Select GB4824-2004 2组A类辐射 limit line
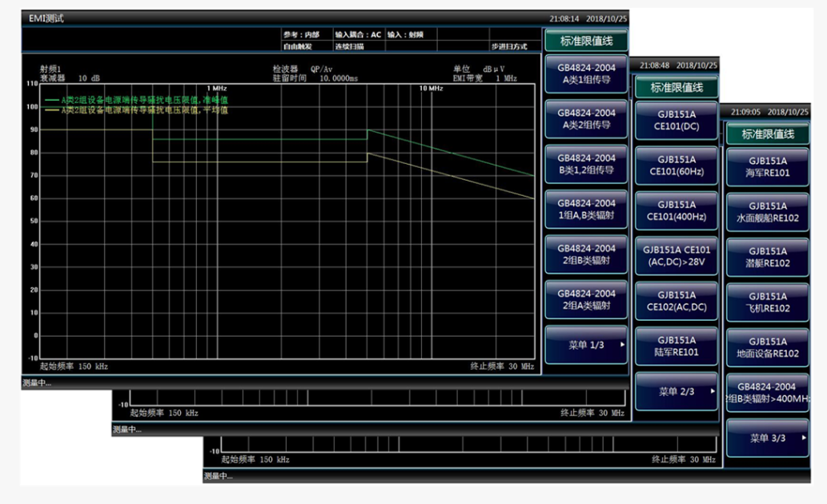 [586, 299]
